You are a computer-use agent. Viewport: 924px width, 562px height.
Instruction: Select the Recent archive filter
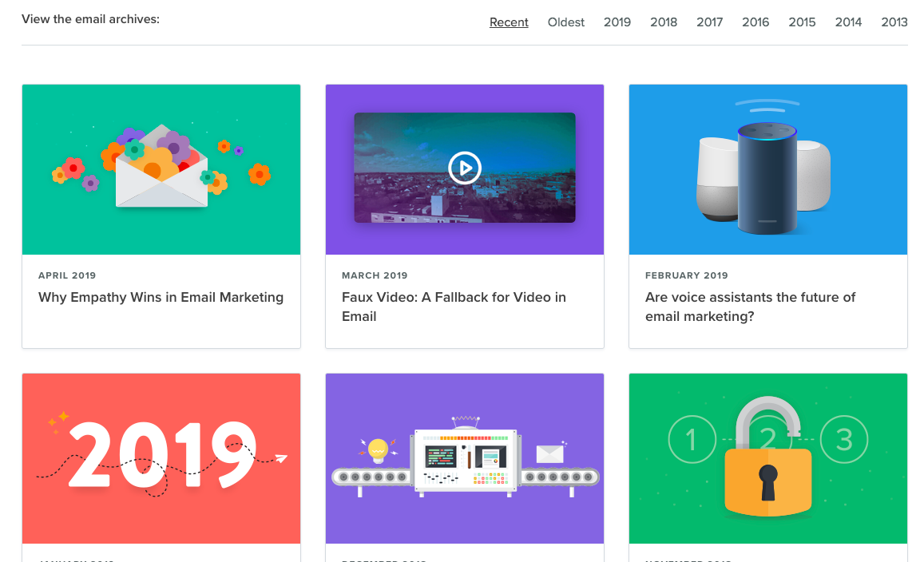click(509, 22)
